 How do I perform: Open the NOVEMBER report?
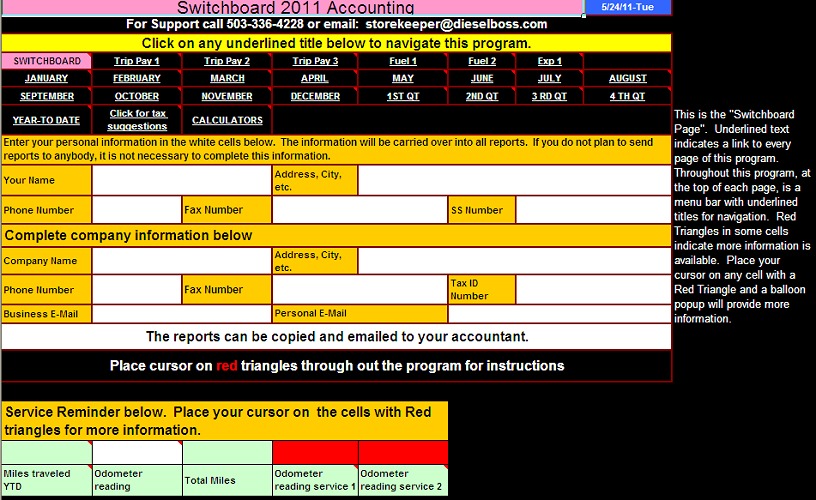click(227, 96)
